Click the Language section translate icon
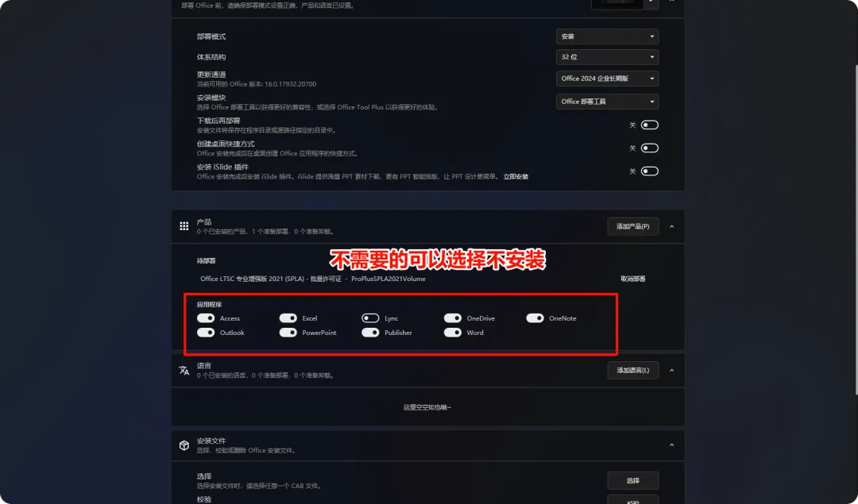The height and width of the screenshot is (504, 858). tap(184, 370)
